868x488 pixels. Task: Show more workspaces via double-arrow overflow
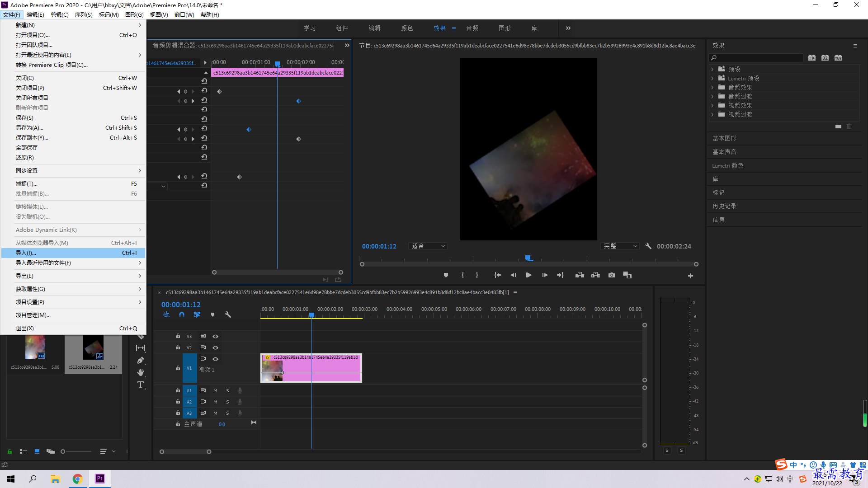pyautogui.click(x=568, y=28)
